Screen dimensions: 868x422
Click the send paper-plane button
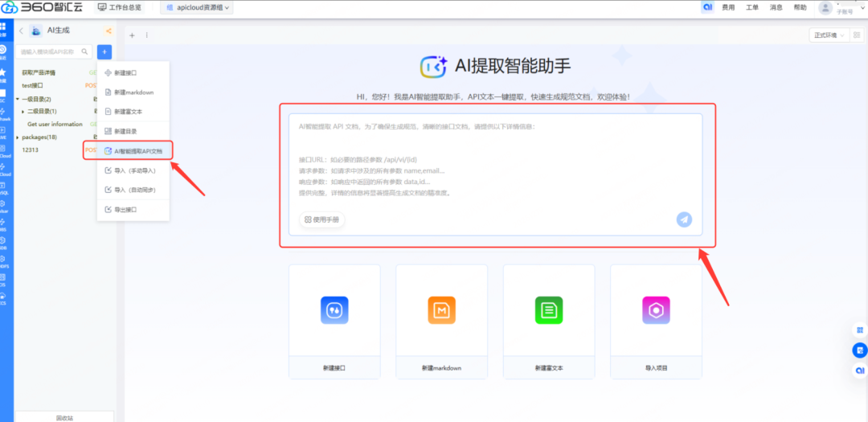point(684,219)
